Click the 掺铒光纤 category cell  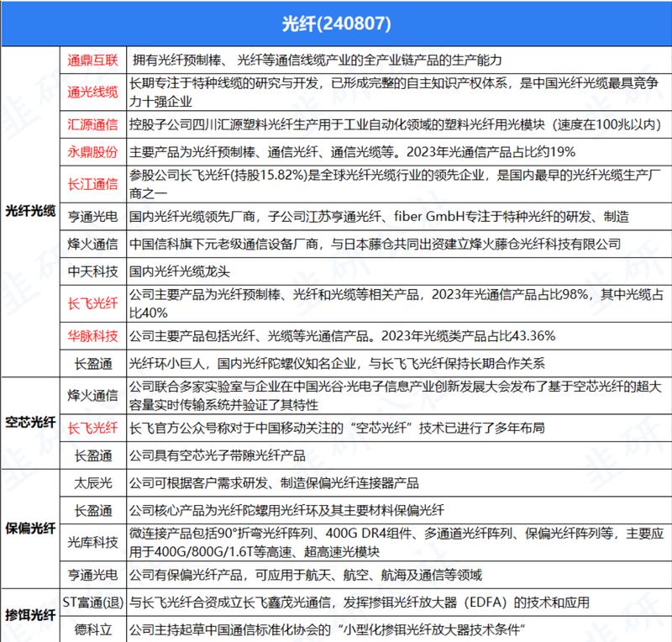coord(30,615)
